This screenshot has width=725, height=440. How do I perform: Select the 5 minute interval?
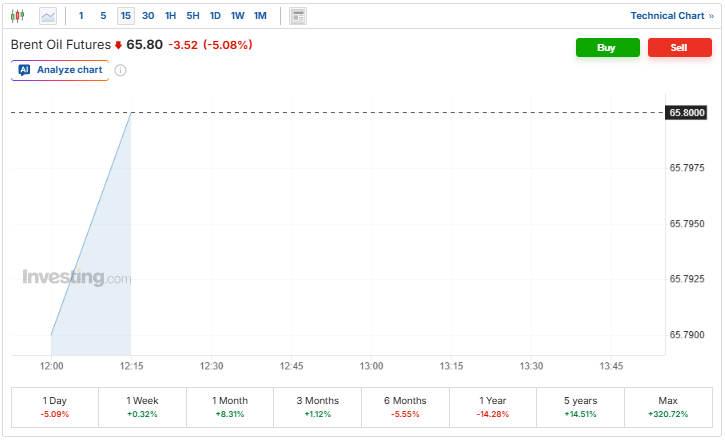tap(103, 16)
